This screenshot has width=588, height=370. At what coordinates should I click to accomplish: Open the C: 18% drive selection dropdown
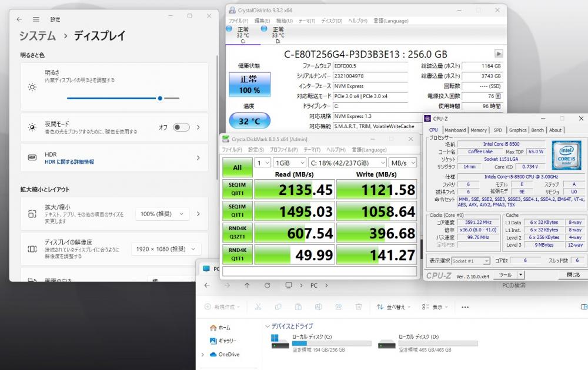tap(348, 163)
